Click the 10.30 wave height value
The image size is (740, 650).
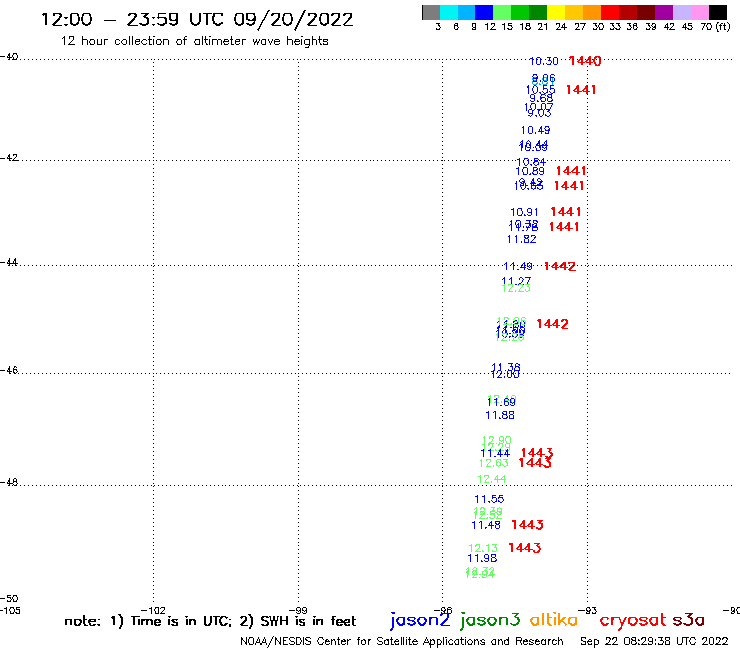[x=544, y=61]
